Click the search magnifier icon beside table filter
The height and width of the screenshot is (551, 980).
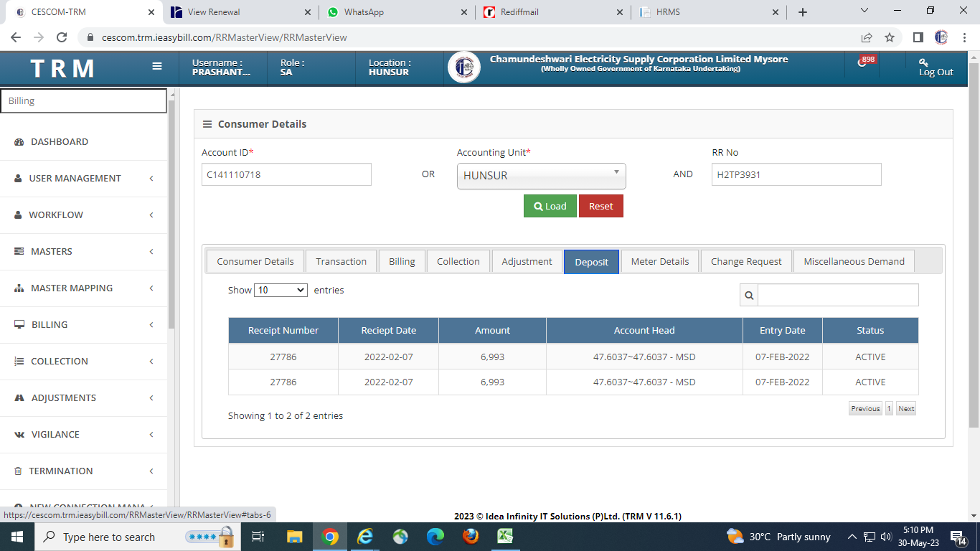coord(749,295)
